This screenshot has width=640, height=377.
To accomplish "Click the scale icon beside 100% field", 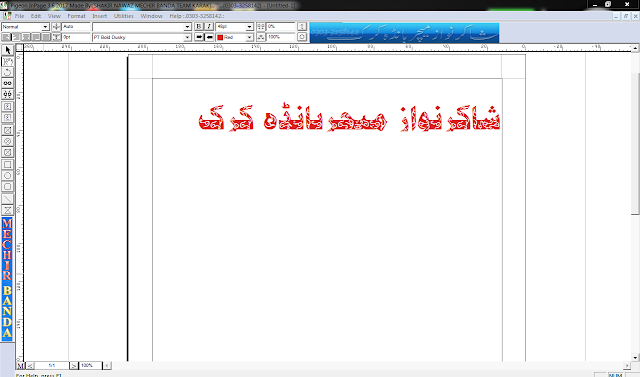I will pyautogui.click(x=261, y=37).
